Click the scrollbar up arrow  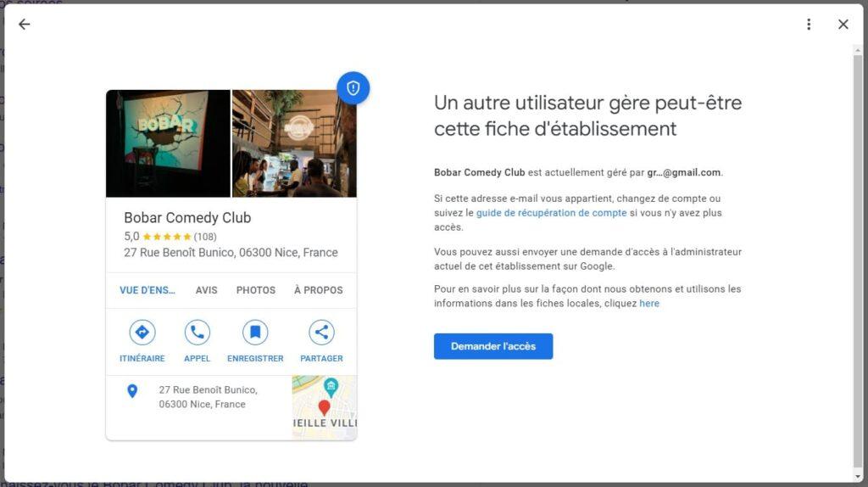coord(858,50)
